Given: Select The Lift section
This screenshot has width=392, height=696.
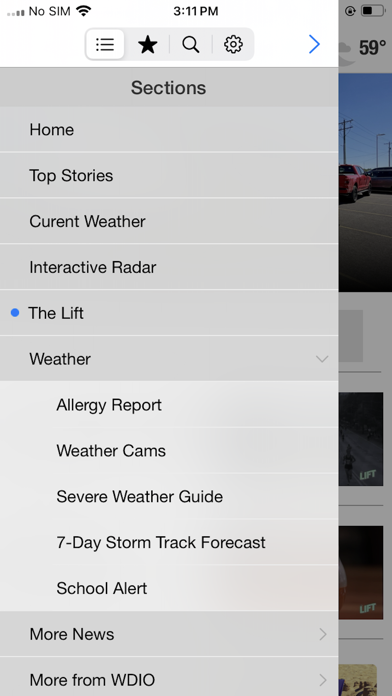Looking at the screenshot, I should pos(169,313).
